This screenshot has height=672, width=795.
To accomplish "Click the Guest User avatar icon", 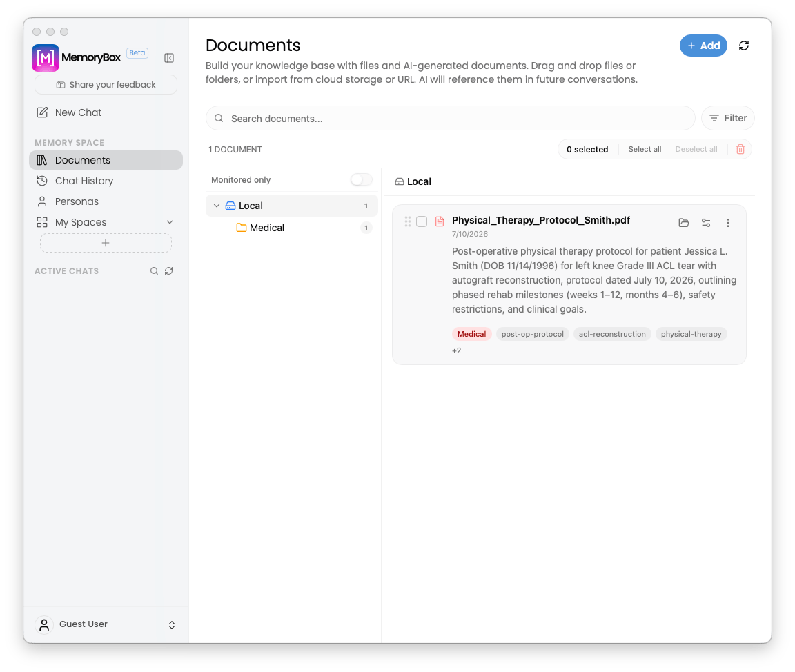I will click(x=44, y=625).
